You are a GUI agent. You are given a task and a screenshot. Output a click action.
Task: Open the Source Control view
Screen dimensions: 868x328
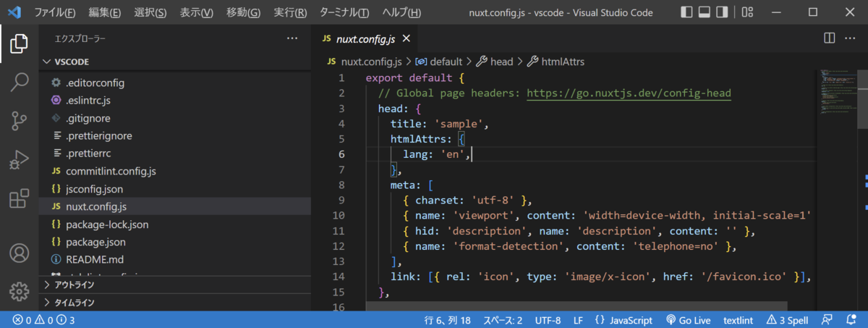20,121
